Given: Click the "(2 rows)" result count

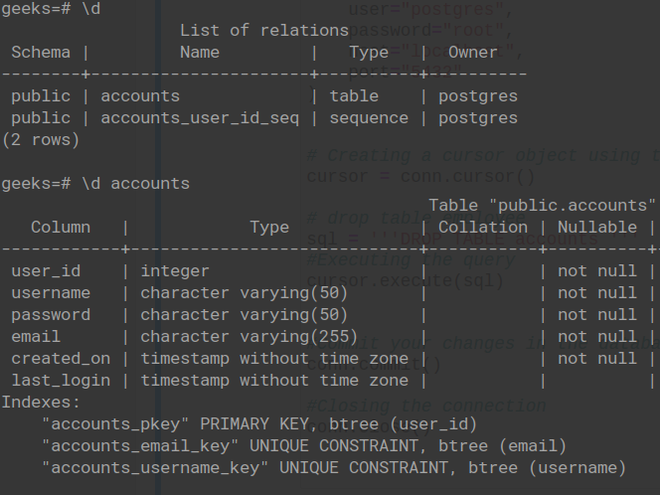Looking at the screenshot, I should point(40,140).
